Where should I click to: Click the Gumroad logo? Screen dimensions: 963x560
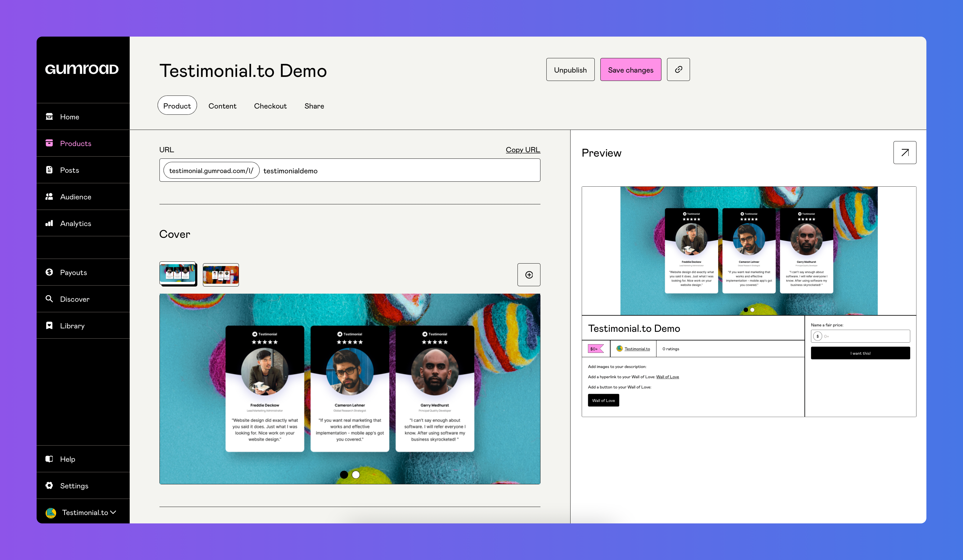[x=82, y=69]
